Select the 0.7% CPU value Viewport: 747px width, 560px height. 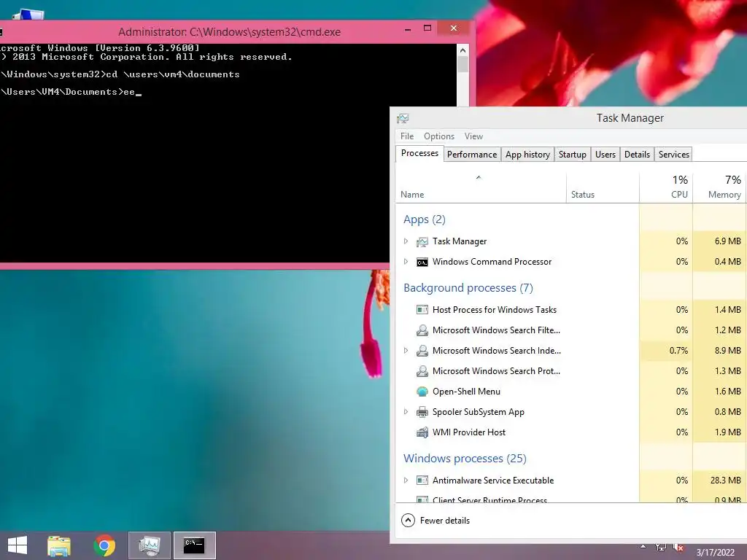point(678,351)
